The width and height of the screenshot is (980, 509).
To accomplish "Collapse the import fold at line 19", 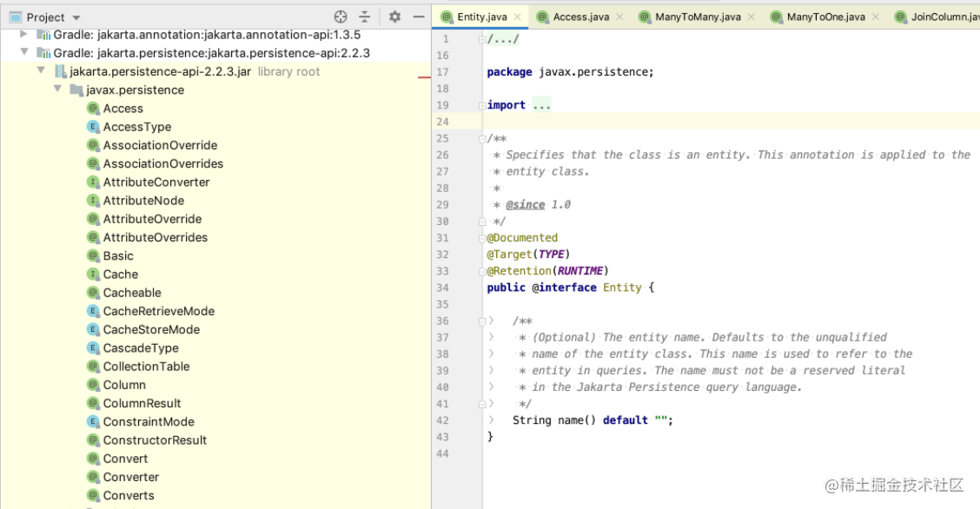I will (480, 104).
